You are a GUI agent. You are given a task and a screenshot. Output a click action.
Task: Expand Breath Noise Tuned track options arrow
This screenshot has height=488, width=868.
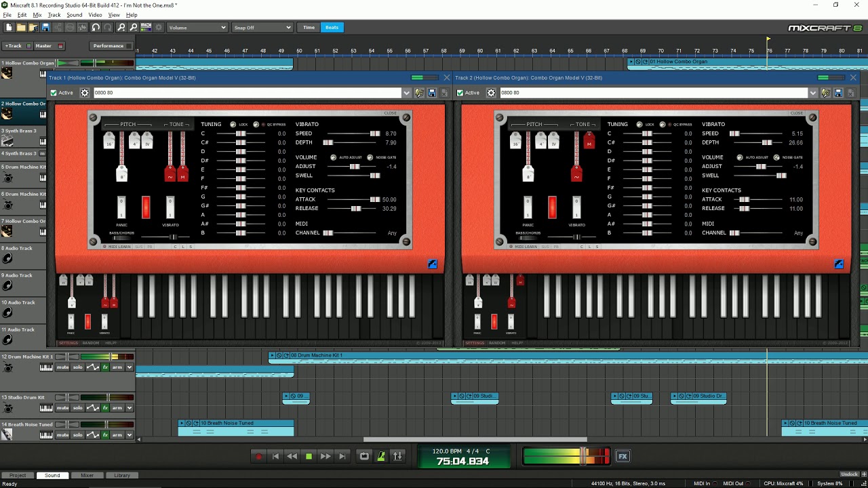[130, 435]
